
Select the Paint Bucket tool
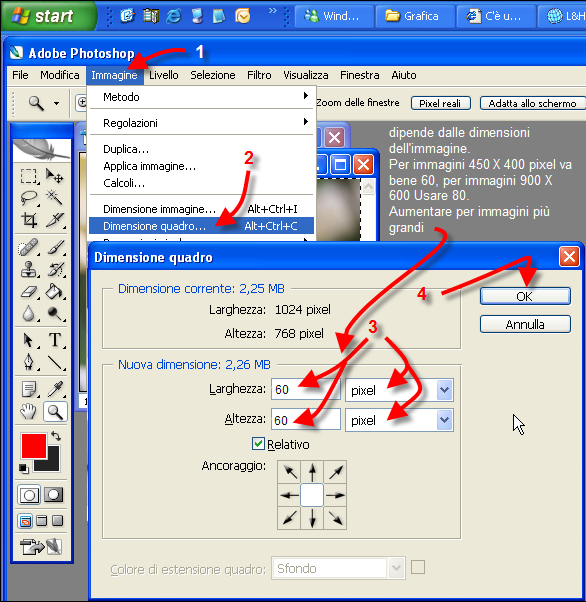tap(55, 291)
